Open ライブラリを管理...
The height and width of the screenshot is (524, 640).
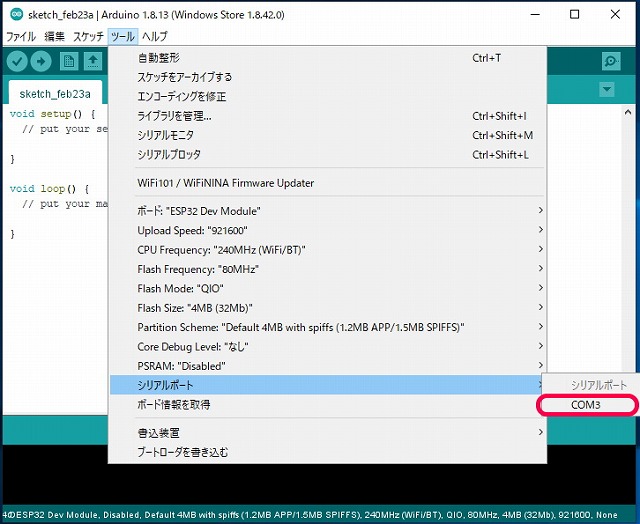click(x=327, y=116)
